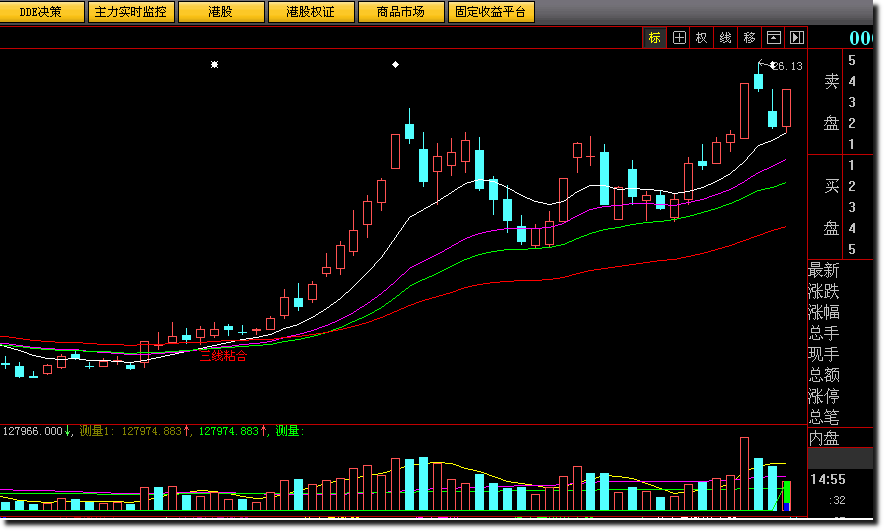
Task: Collapse panel using the up-arrow window icon
Action: (x=773, y=38)
